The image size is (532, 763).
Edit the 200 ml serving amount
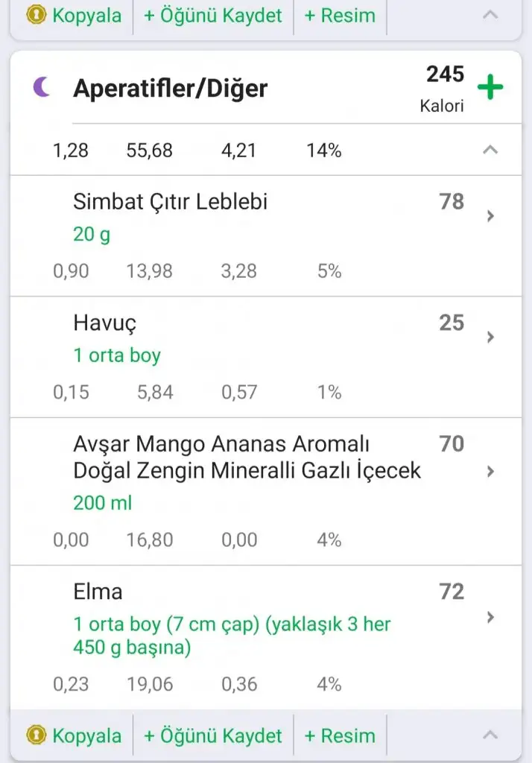pos(102,503)
